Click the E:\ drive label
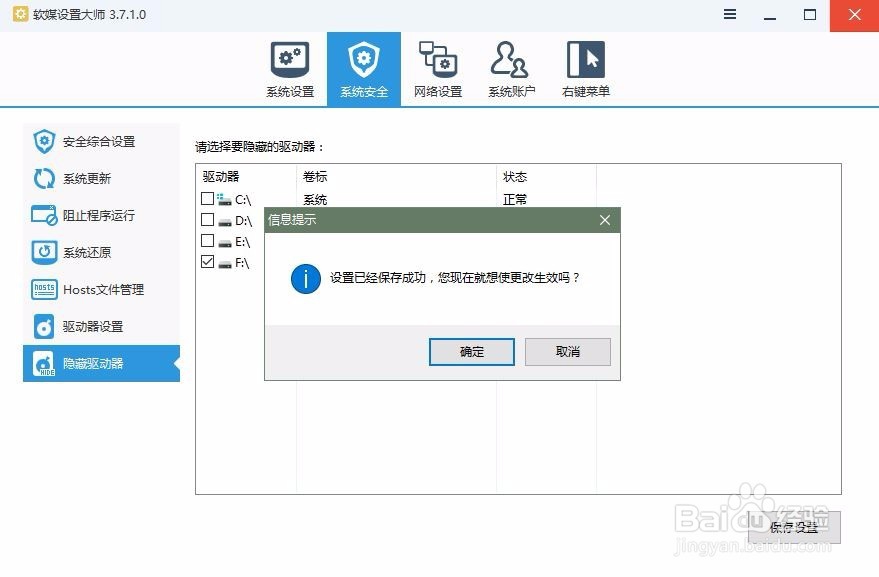The width and height of the screenshot is (879, 577). (242, 242)
